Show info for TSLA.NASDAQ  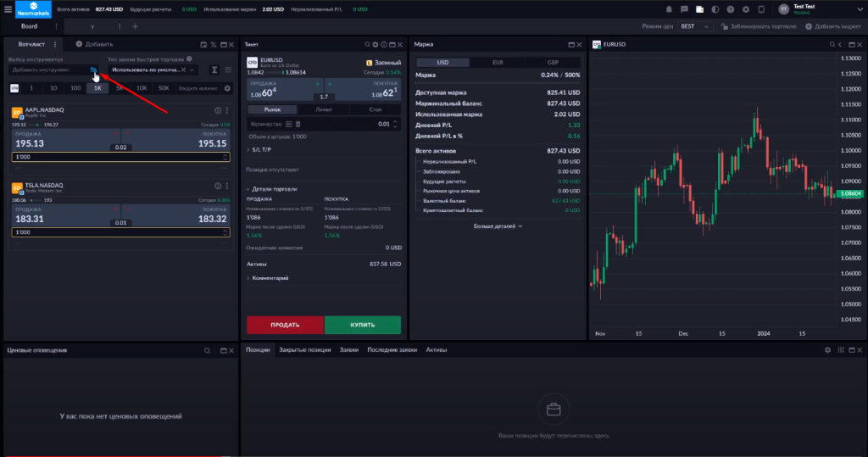click(218, 187)
